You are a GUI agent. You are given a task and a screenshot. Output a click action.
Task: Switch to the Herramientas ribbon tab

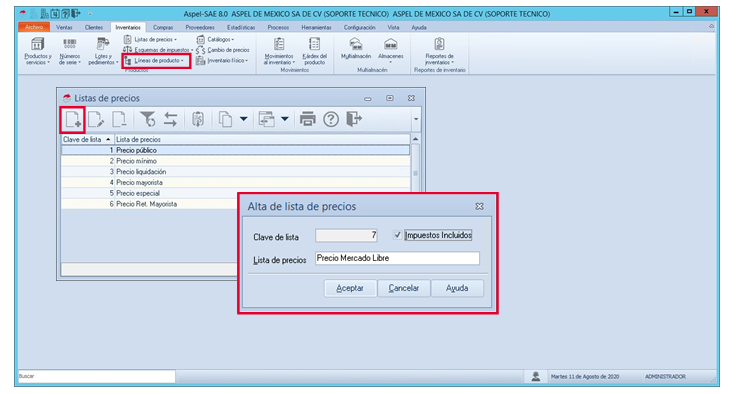point(317,27)
